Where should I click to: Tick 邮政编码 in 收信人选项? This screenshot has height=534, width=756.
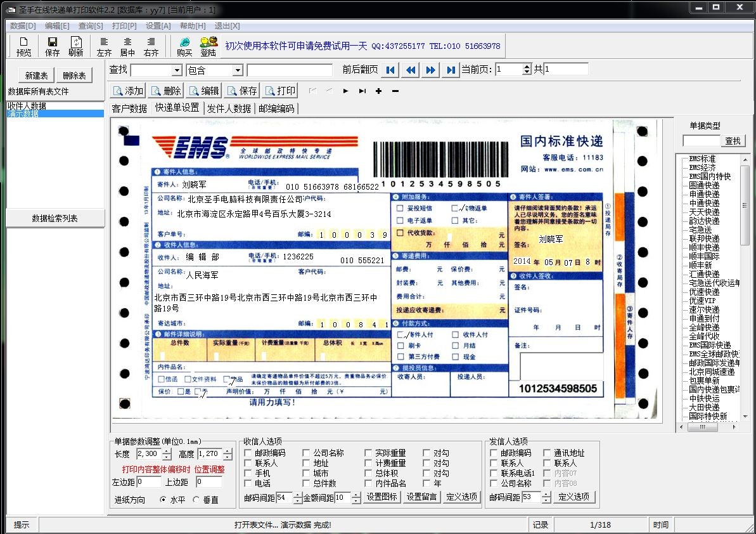tap(248, 453)
